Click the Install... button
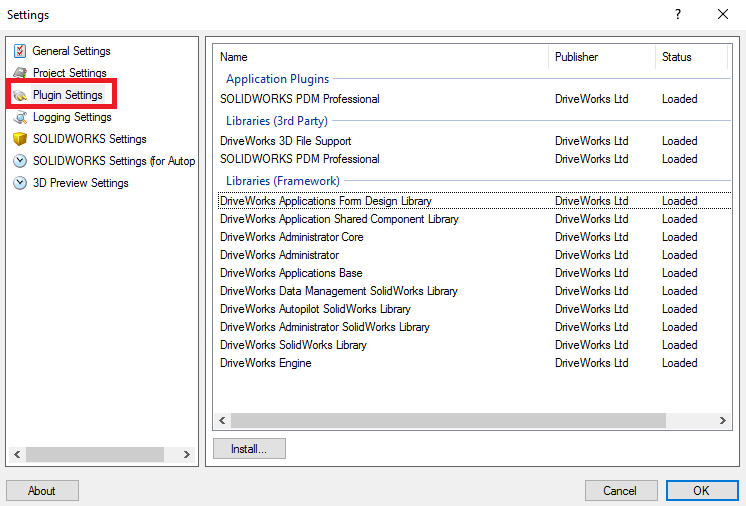Viewport: 746px width, 506px height. (x=249, y=448)
